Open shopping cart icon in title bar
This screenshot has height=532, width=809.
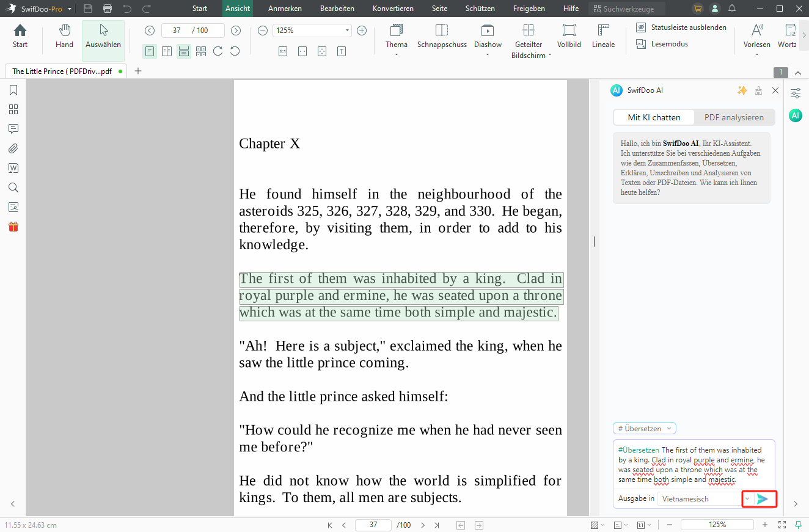point(698,9)
